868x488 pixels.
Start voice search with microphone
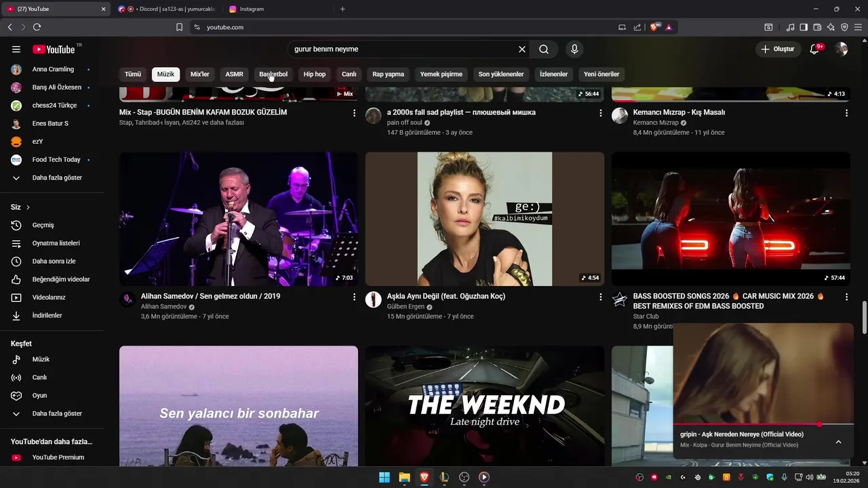[x=574, y=49]
